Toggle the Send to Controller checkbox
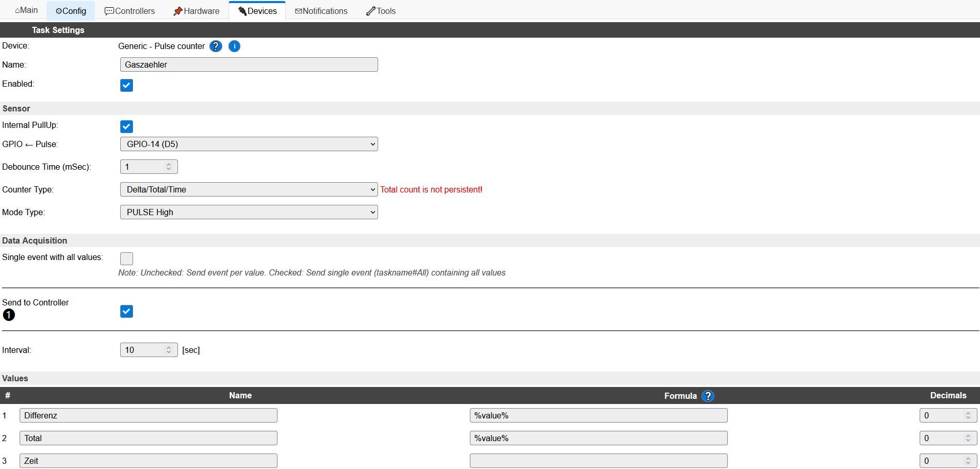This screenshot has height=469, width=980. click(x=126, y=311)
